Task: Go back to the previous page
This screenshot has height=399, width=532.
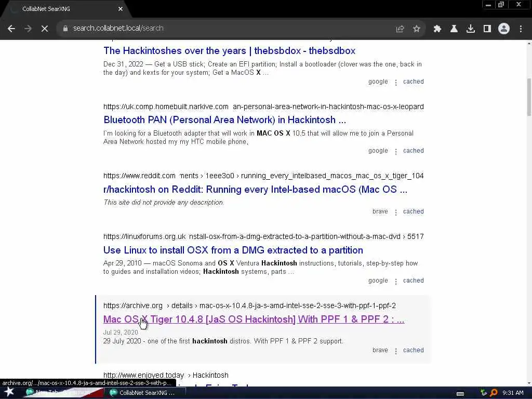Action: coord(11,29)
